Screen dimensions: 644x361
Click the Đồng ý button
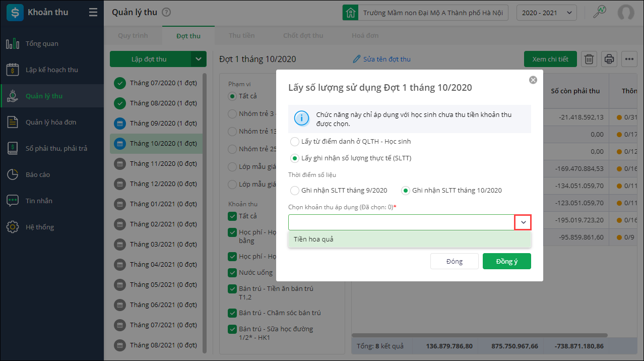pyautogui.click(x=506, y=261)
